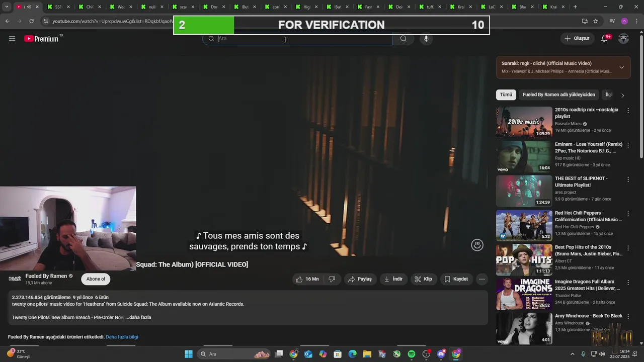Bookmark this page with the star
Viewport: 644px width, 362px height.
click(596, 21)
